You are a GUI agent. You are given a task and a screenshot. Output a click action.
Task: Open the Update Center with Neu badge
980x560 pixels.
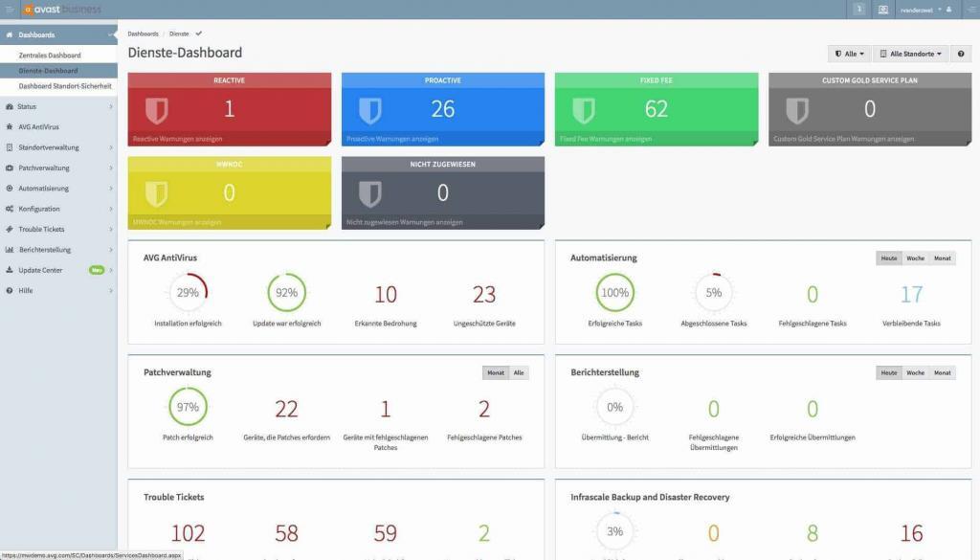pos(41,270)
